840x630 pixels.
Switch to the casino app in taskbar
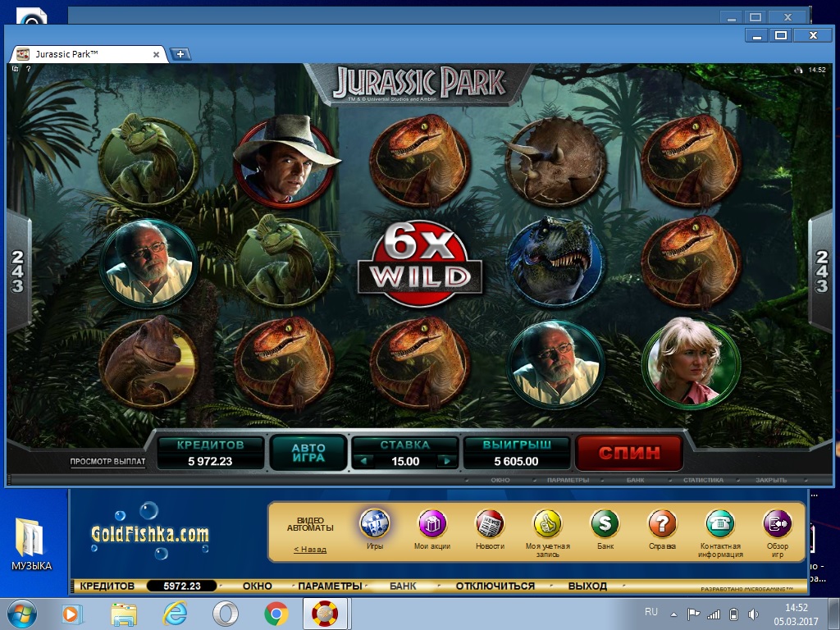click(x=326, y=614)
